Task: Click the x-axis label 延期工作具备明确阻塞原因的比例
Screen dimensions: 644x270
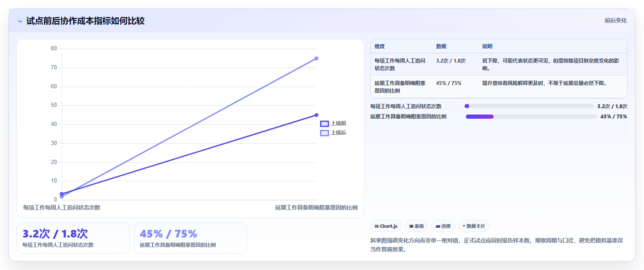Action: 316,207
